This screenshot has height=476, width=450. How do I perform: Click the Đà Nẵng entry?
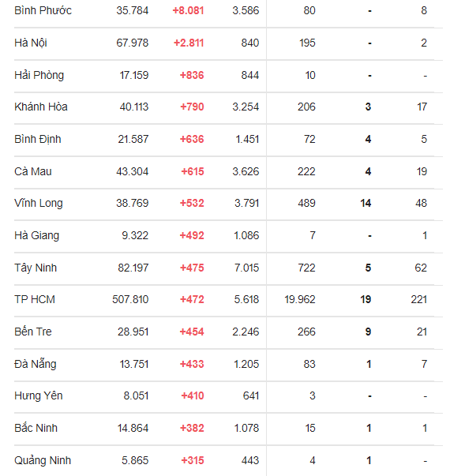[36, 364]
